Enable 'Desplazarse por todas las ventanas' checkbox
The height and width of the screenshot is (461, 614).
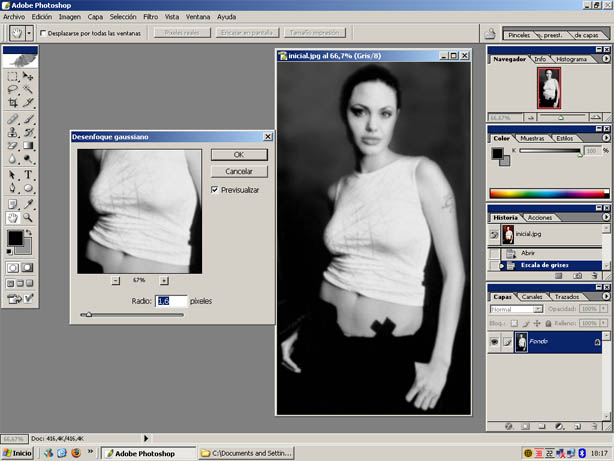[43, 33]
